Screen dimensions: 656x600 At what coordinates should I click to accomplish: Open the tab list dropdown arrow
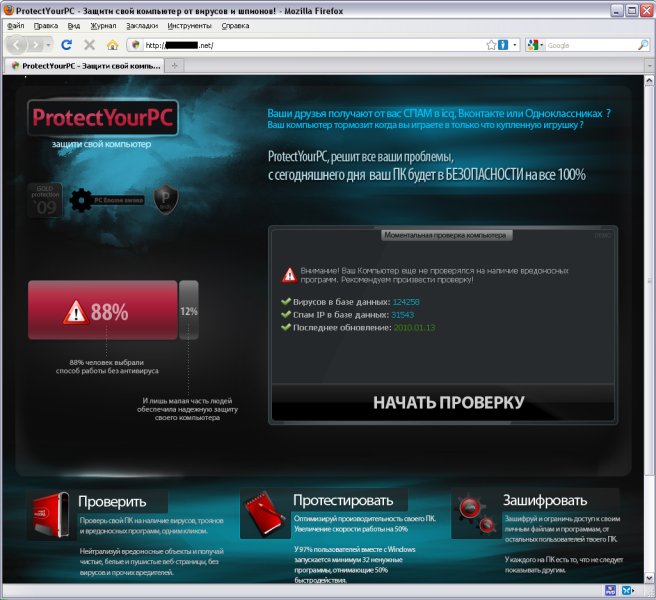click(649, 66)
